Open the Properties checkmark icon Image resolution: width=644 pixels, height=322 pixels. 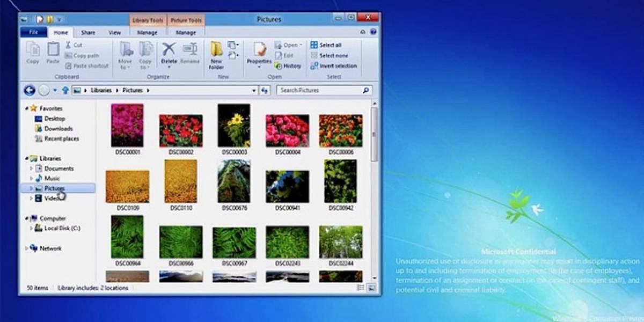point(259,49)
